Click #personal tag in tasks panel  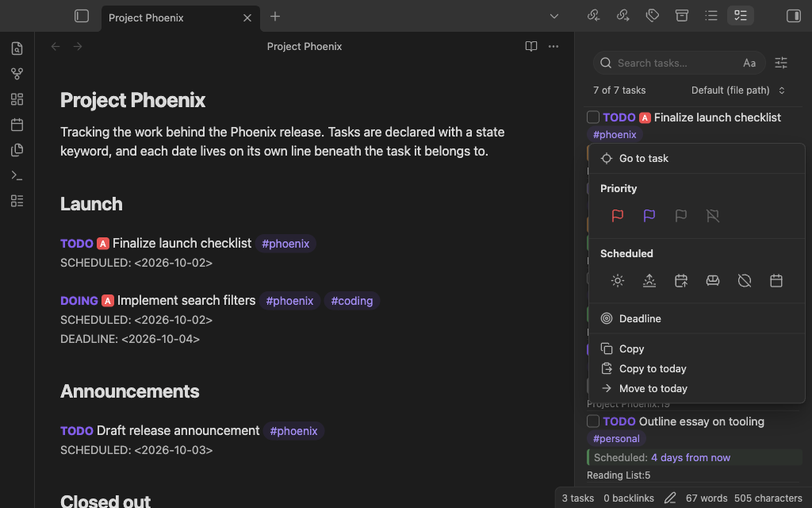(x=616, y=438)
